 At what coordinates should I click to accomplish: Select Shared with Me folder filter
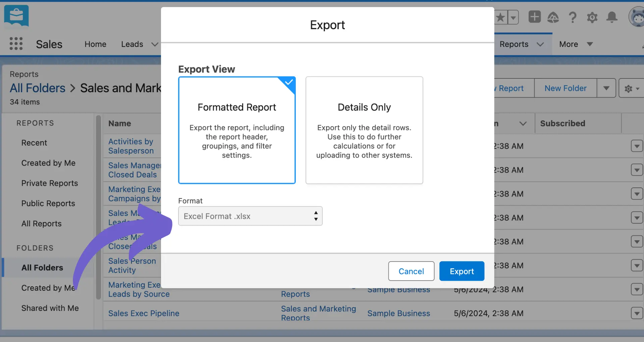click(50, 308)
